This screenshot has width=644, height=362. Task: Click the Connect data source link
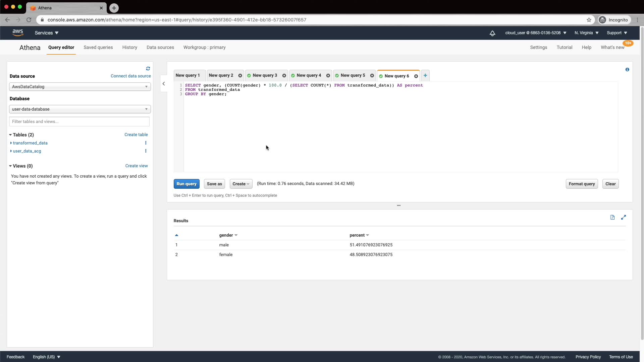pos(130,76)
